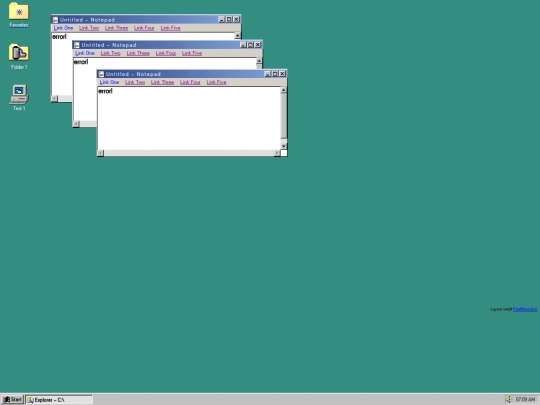Close the middle Notepad window
The height and width of the screenshot is (405, 540).
point(258,45)
